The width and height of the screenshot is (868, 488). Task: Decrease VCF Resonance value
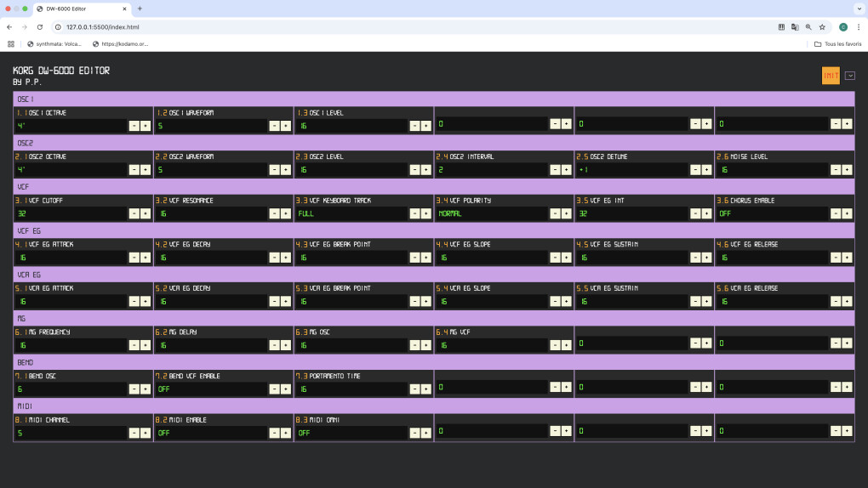point(274,213)
